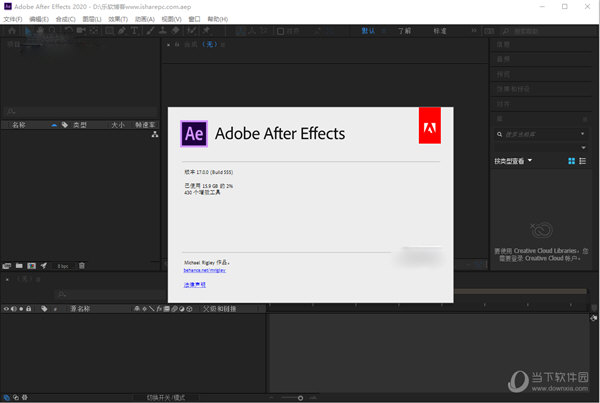Switch Libraries to grid view

pos(571,161)
